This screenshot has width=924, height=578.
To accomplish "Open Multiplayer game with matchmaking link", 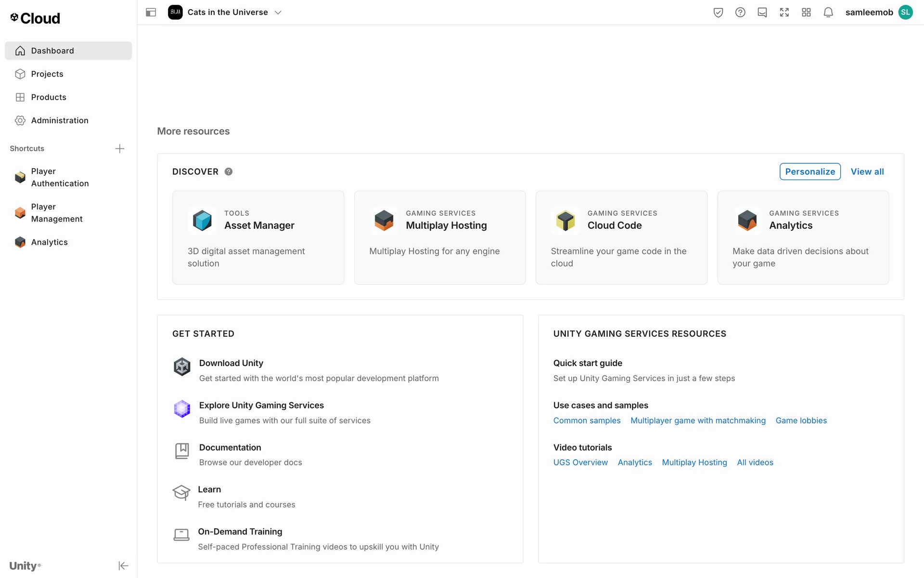I will point(698,420).
